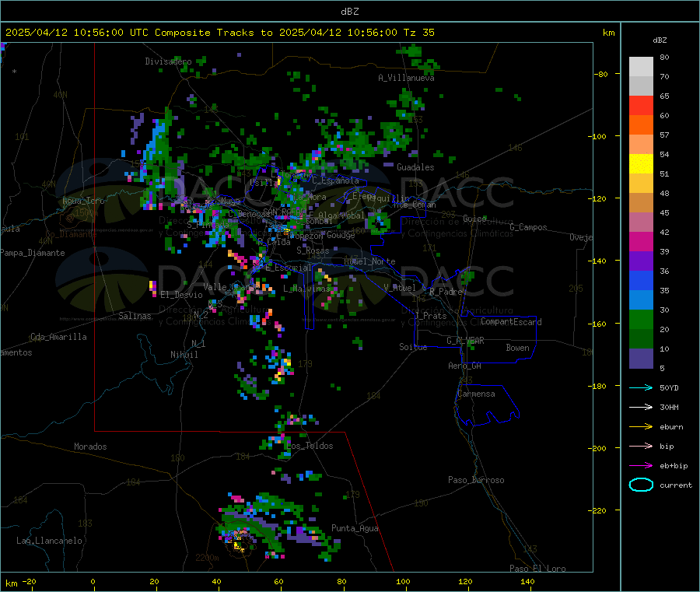The image size is (700, 592).
Task: Click the 30HM white arrow legend icon
Action: [x=641, y=407]
